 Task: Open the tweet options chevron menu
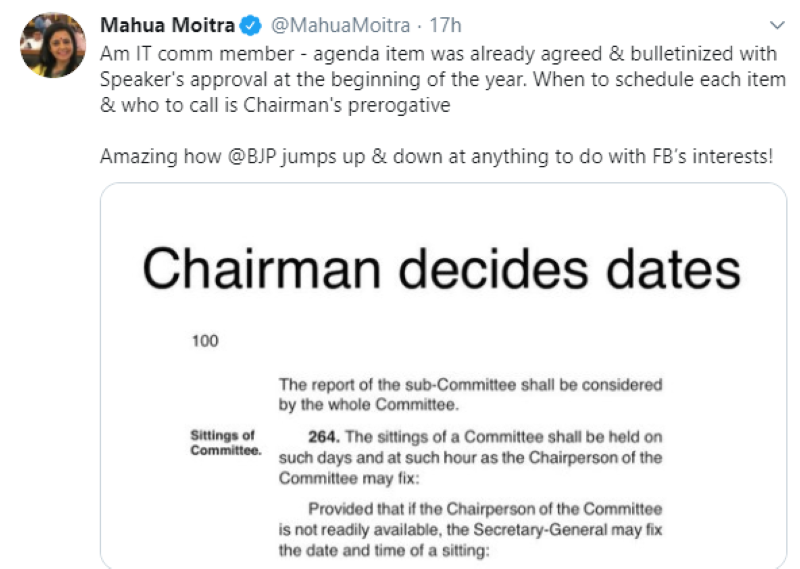(x=777, y=24)
